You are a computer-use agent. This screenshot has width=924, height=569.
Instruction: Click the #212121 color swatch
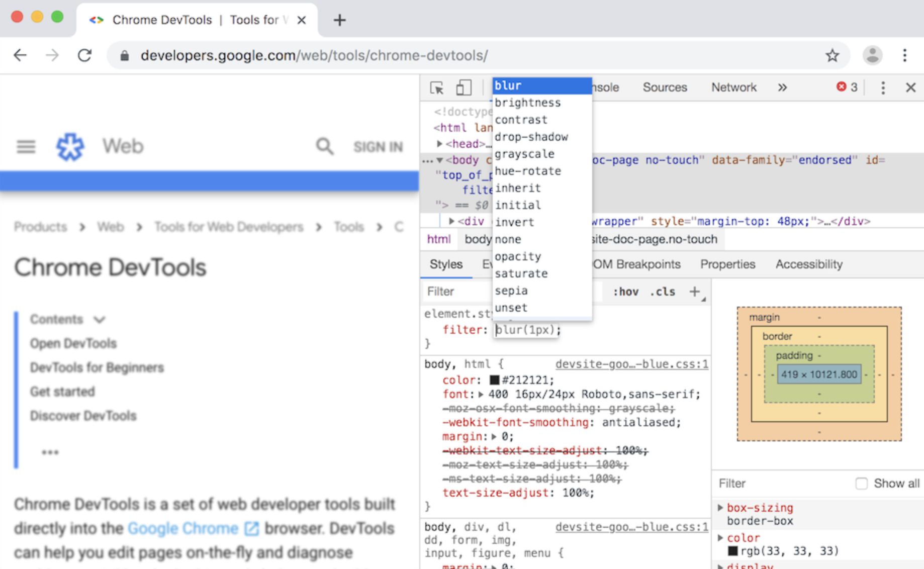pyautogui.click(x=495, y=380)
